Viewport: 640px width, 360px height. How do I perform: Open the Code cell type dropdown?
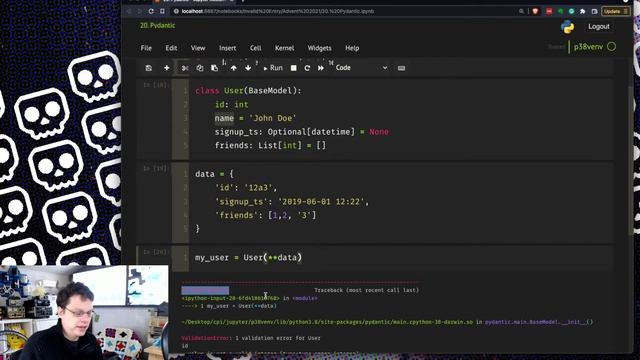(361, 68)
